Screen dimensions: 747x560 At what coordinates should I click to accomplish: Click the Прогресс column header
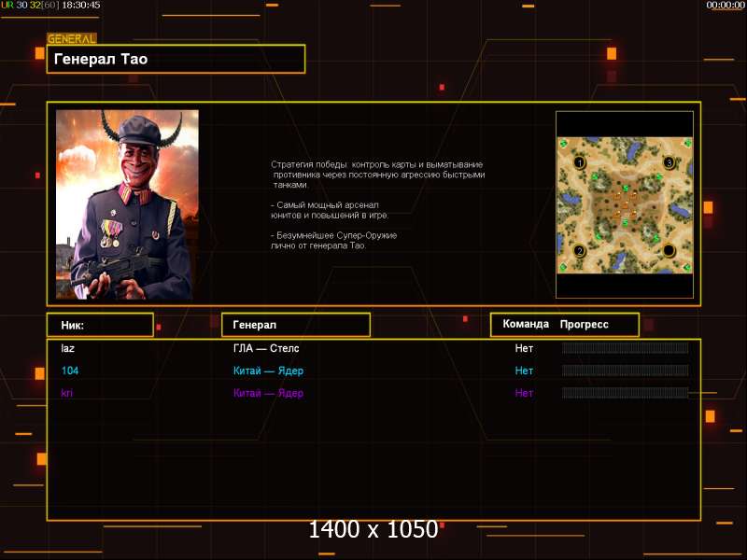[585, 324]
